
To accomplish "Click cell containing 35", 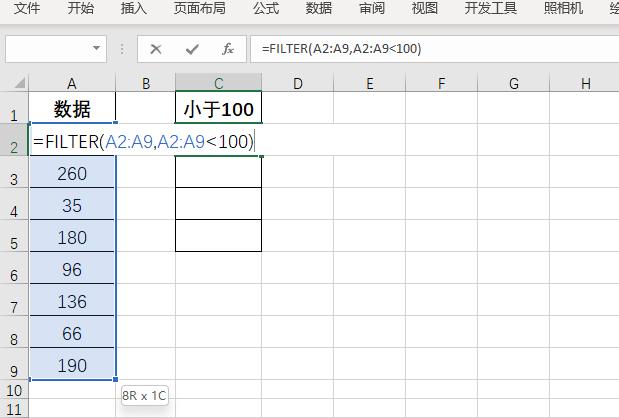I will click(x=72, y=204).
